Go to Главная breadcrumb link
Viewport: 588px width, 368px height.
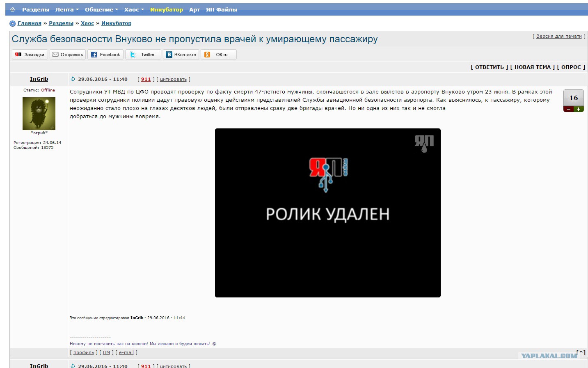click(x=30, y=23)
